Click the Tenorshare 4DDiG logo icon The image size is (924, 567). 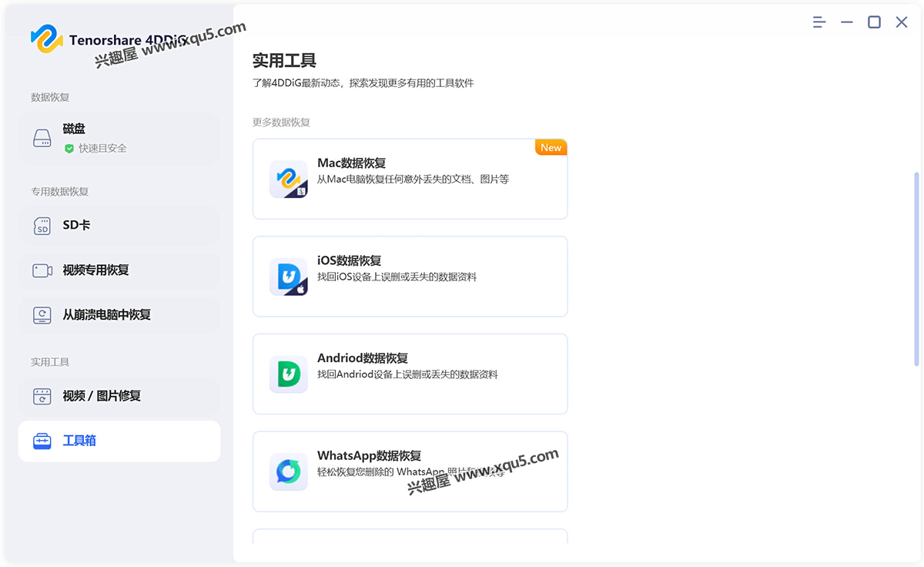click(x=46, y=39)
